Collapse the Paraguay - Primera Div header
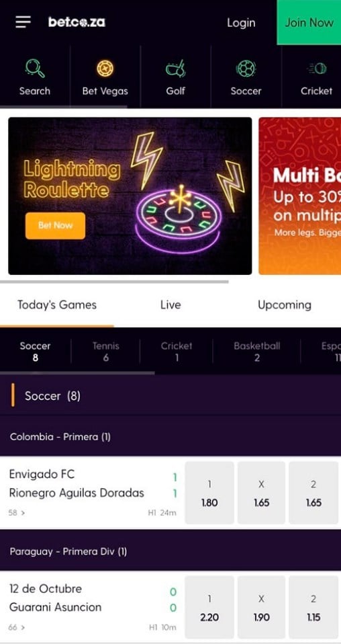This screenshot has height=644, width=341. point(170,551)
